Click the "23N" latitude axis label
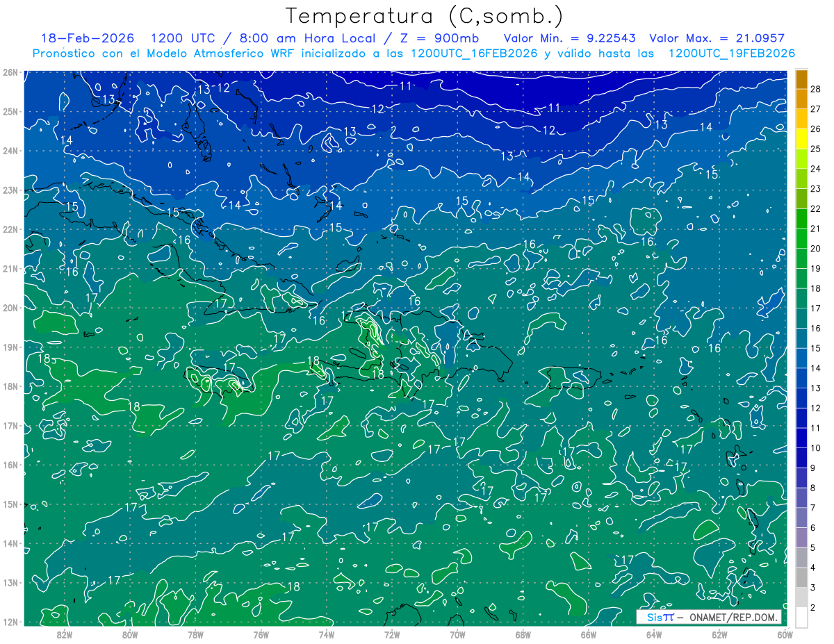 click(x=10, y=190)
